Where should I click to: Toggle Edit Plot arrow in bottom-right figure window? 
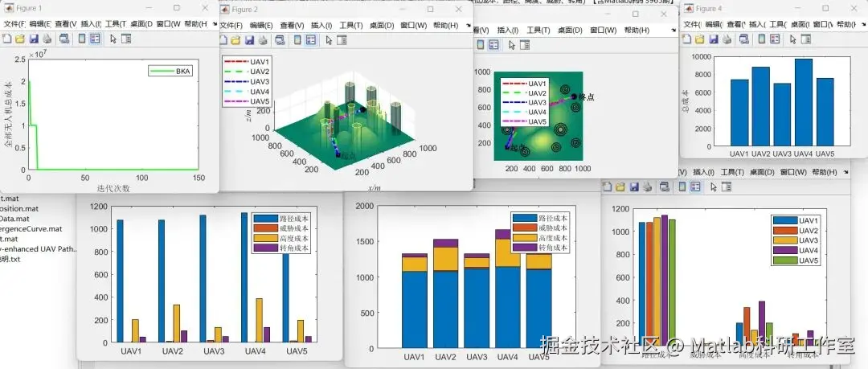pos(714,187)
